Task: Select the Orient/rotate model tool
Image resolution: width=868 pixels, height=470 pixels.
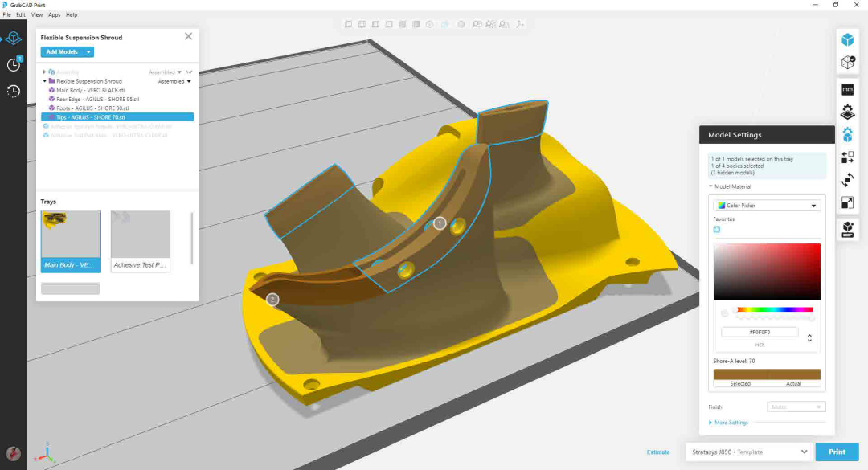Action: click(847, 181)
